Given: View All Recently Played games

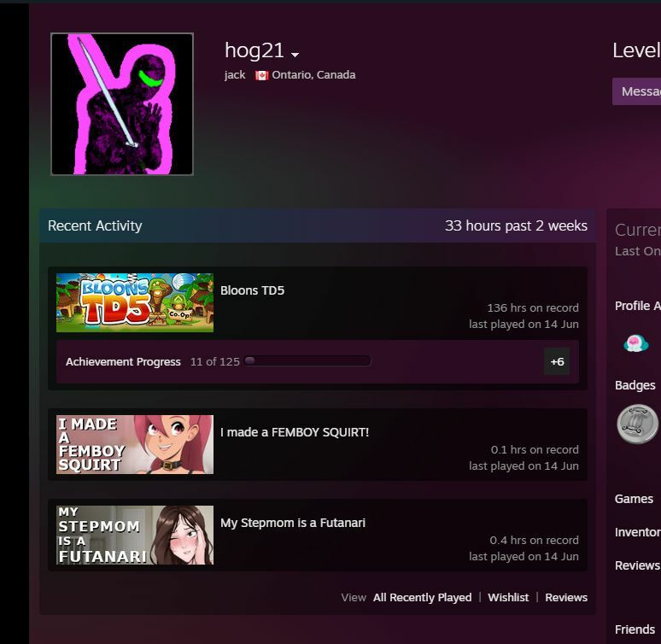Looking at the screenshot, I should [x=422, y=598].
